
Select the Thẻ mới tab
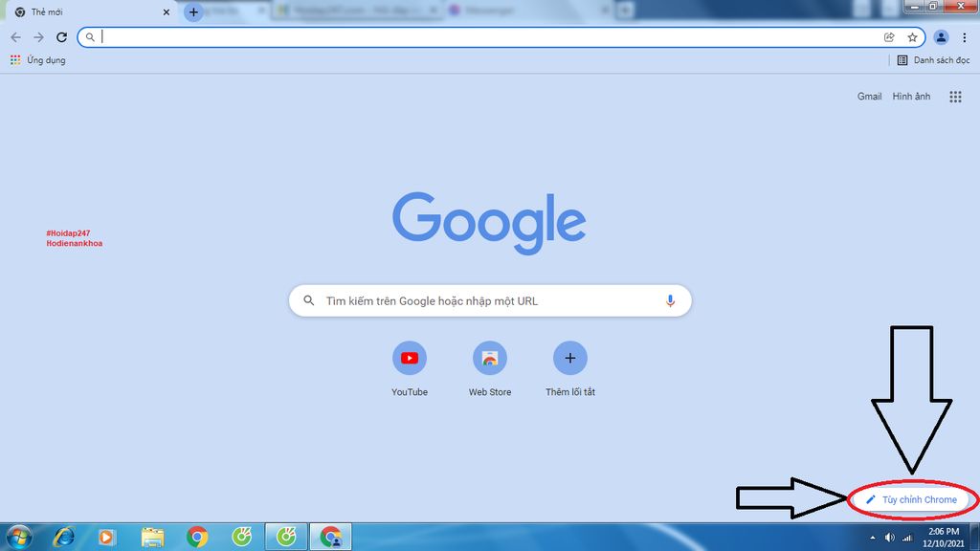(x=91, y=11)
